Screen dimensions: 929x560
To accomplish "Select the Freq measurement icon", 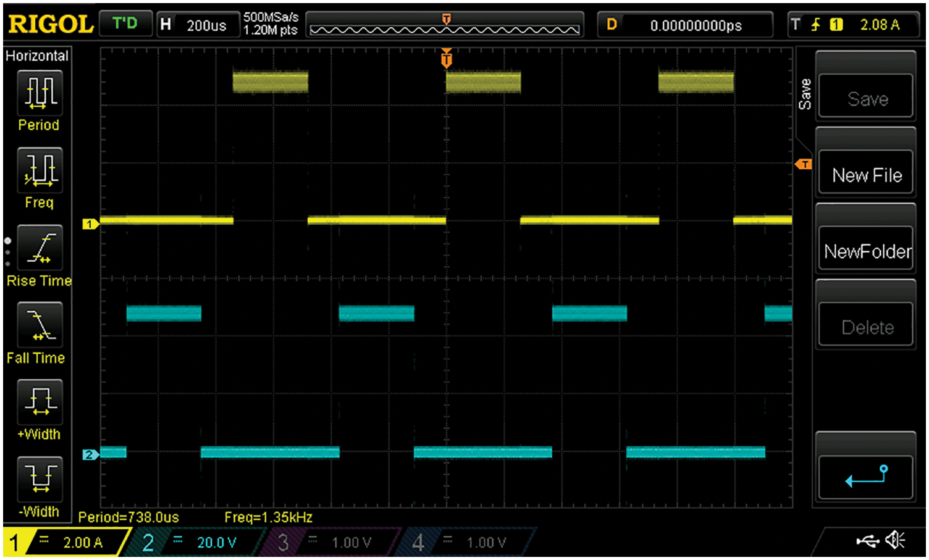I will [40, 170].
